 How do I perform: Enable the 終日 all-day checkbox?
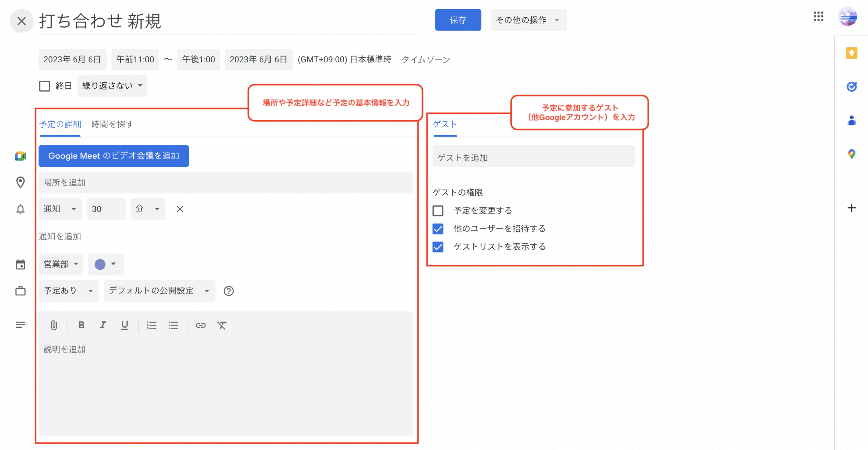point(44,86)
